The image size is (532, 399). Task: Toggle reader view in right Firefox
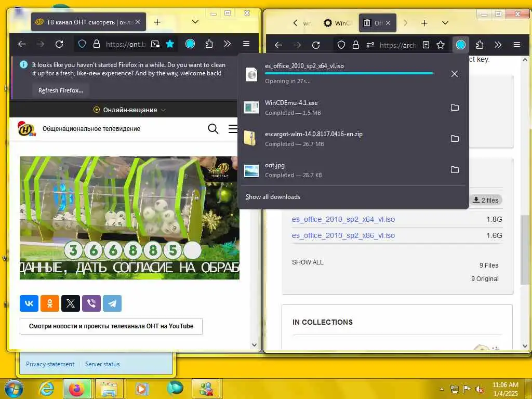click(426, 45)
